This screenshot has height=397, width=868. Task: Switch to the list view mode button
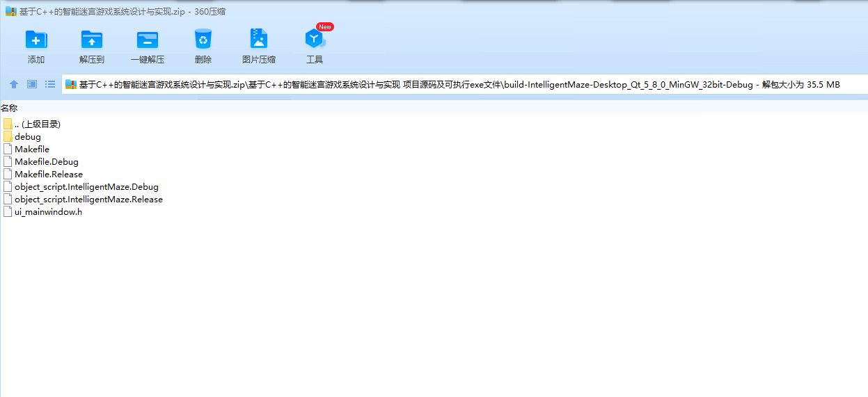[50, 84]
